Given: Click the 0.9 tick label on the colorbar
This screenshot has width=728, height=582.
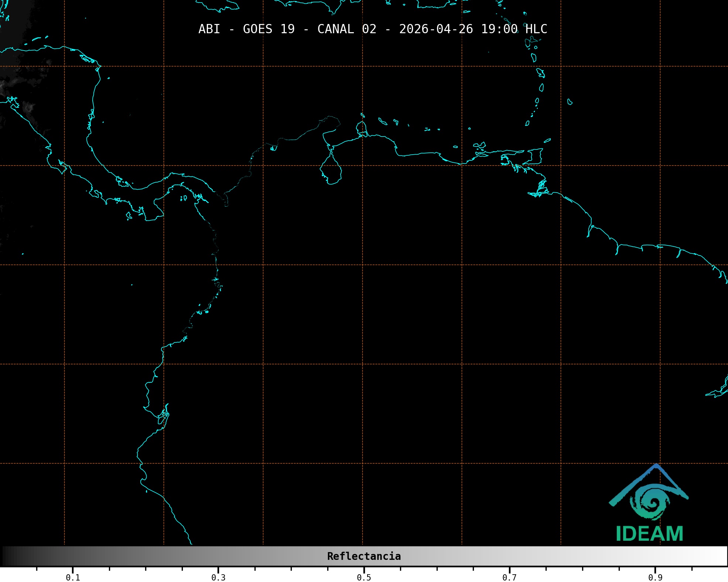Looking at the screenshot, I should (655, 578).
